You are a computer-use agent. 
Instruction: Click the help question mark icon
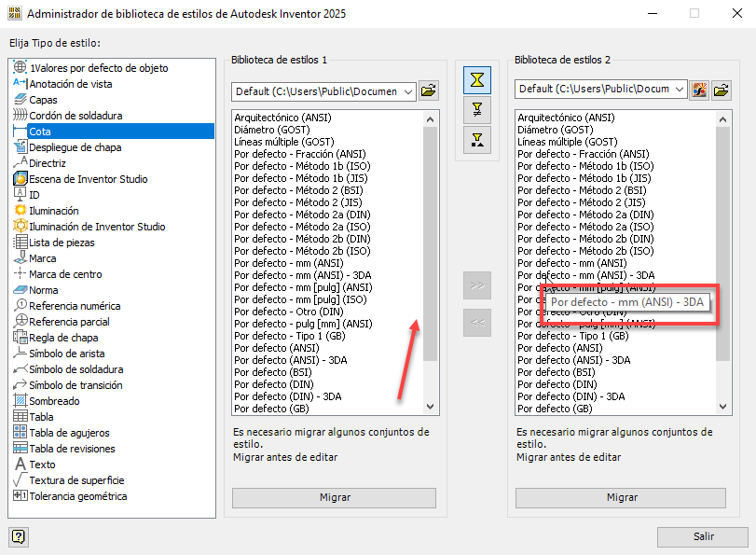19,536
